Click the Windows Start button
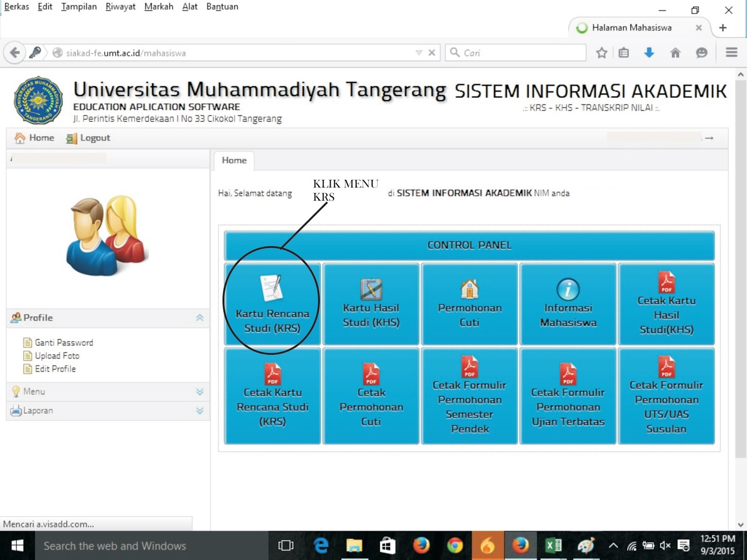The width and height of the screenshot is (747, 560). [x=17, y=546]
